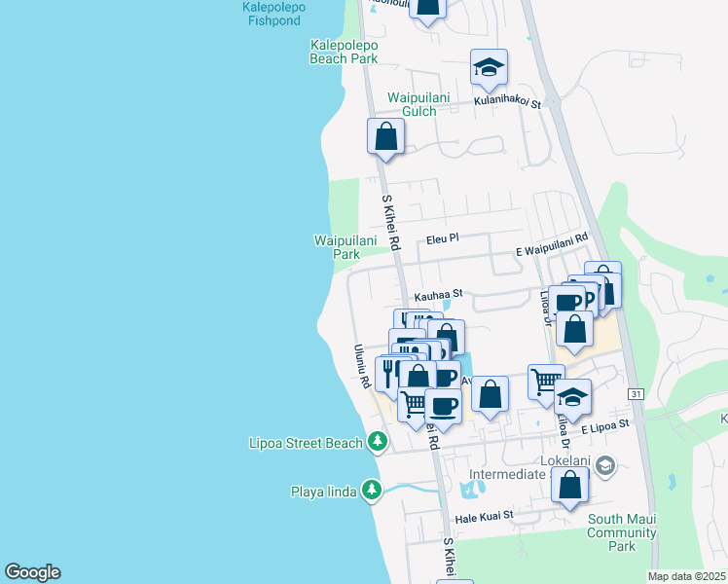Viewport: 728px width, 584px height.
Task: Select coffee cup marker without saucer in central cluster
Action: tap(448, 375)
